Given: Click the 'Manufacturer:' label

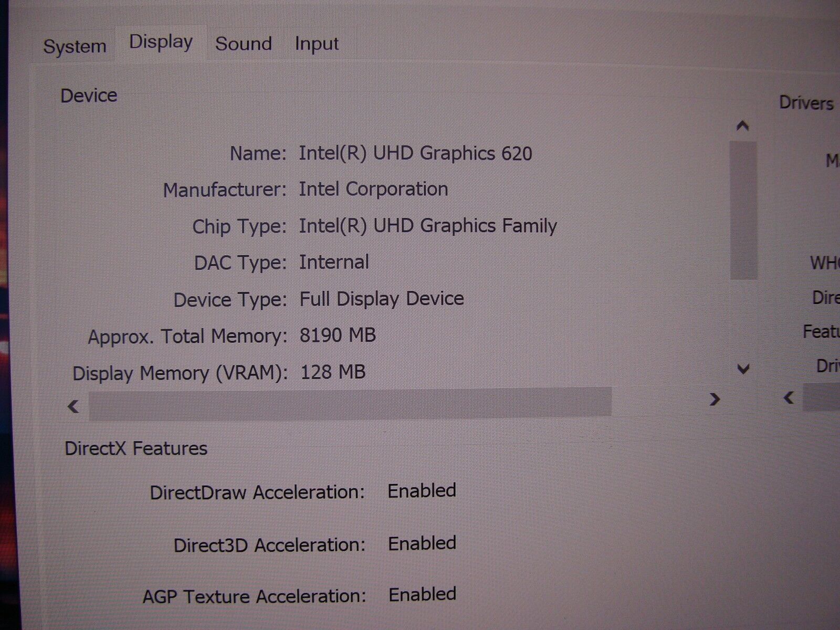Looking at the screenshot, I should 225,190.
